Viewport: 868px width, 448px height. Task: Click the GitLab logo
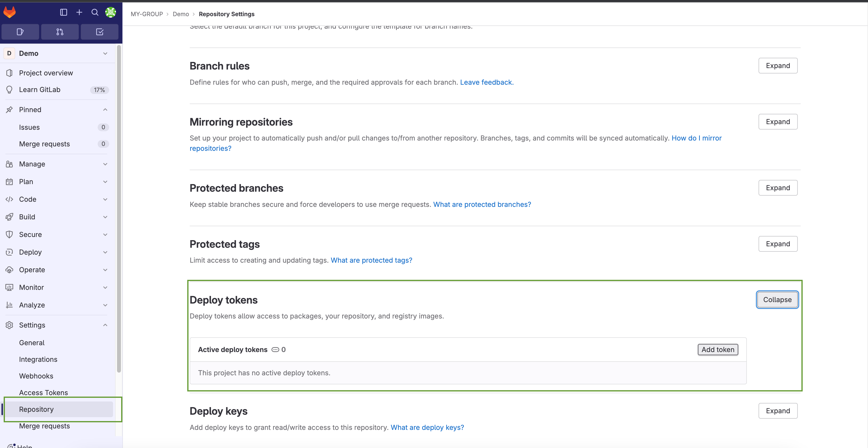click(x=10, y=12)
